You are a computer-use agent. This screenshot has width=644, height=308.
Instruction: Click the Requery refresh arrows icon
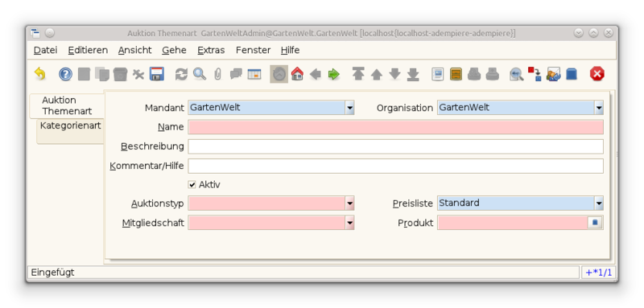(181, 74)
